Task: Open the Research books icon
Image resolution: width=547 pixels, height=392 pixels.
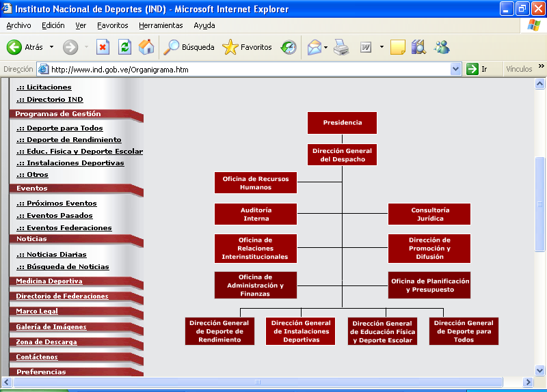Action: pyautogui.click(x=418, y=47)
